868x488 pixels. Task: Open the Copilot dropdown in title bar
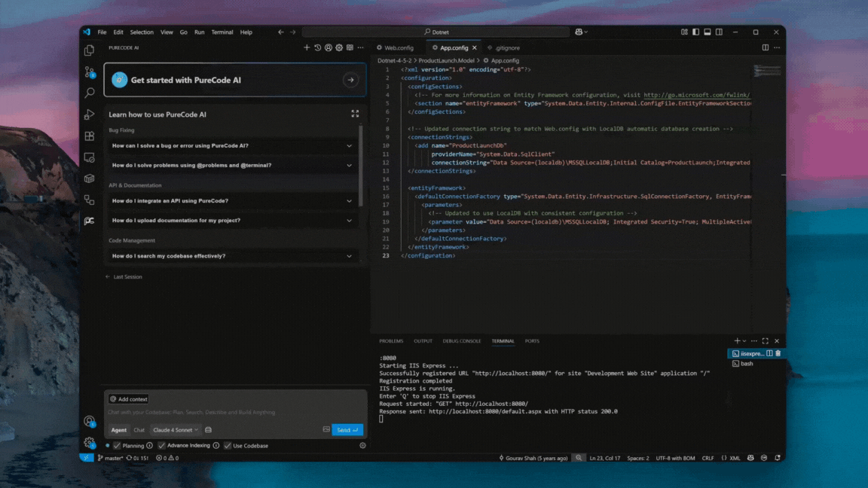pos(581,32)
